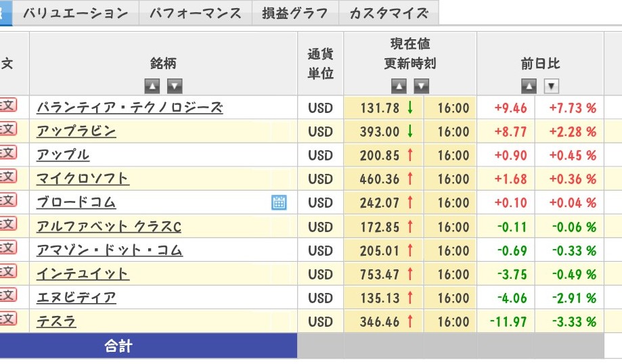The image size is (622, 364).
Task: Open パランティア・テクノロジーズ stock link
Action: tap(129, 108)
